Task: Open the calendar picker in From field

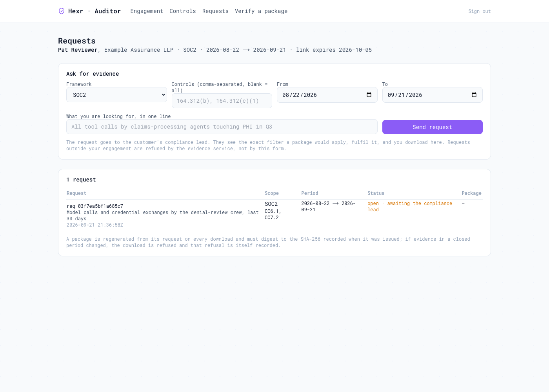Action: point(369,95)
